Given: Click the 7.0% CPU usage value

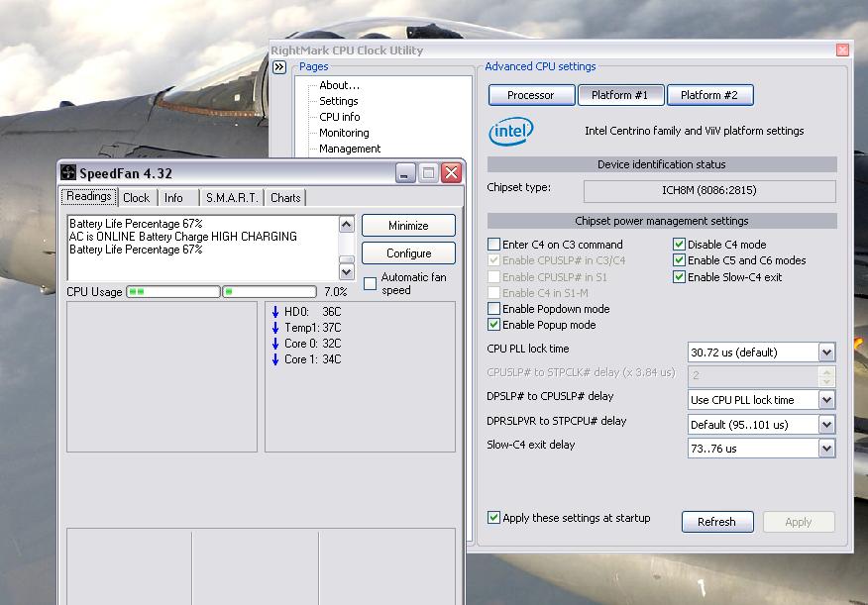Looking at the screenshot, I should pyautogui.click(x=336, y=291).
